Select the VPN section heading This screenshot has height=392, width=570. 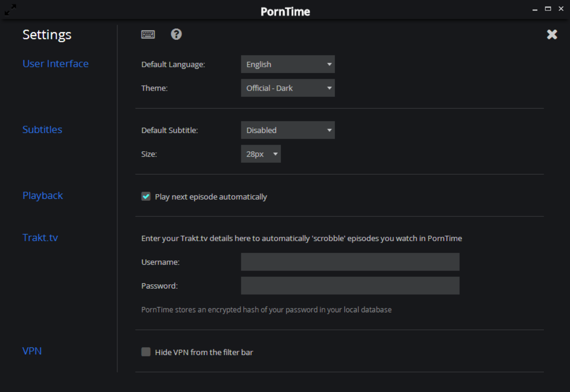[x=32, y=351]
